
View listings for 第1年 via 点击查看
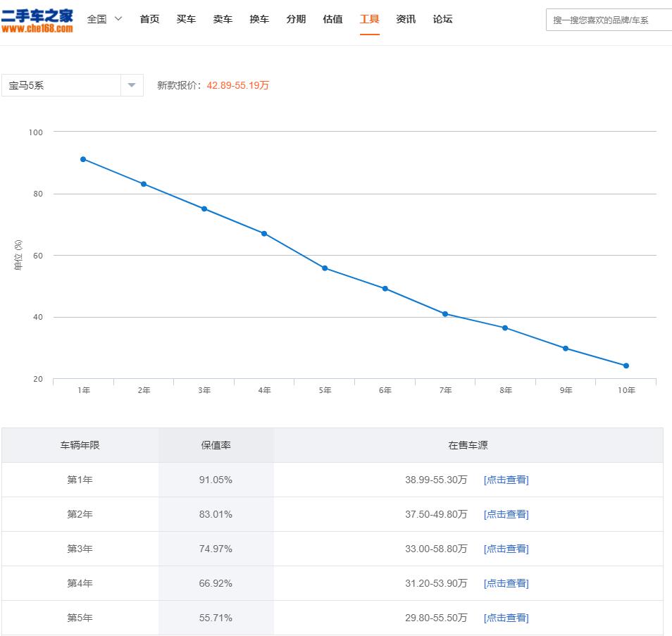tap(505, 480)
